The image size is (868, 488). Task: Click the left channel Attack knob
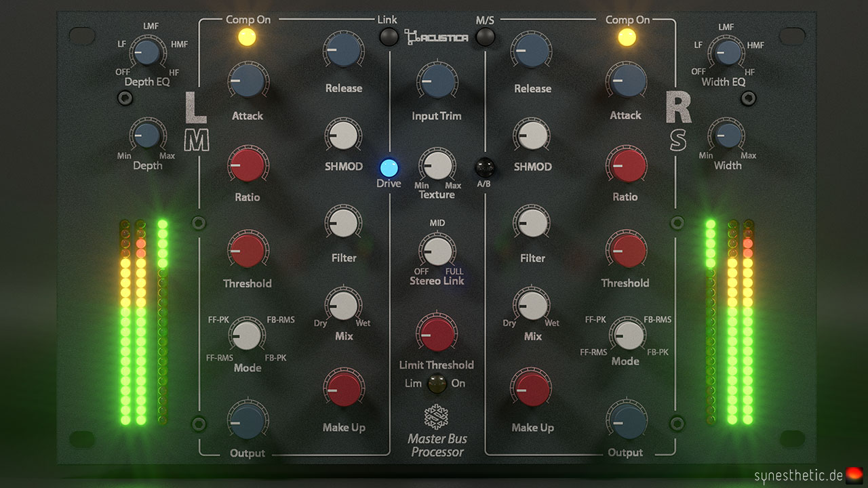[248, 81]
